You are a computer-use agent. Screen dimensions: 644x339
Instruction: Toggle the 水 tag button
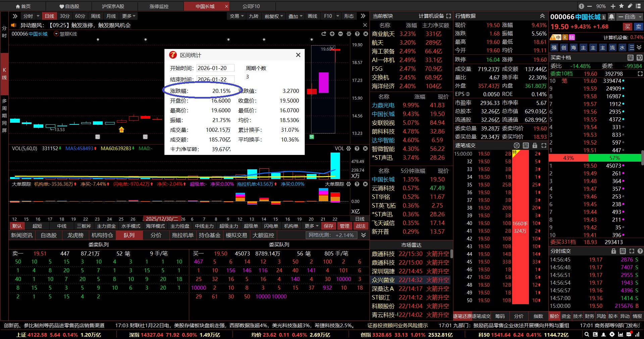point(622,48)
